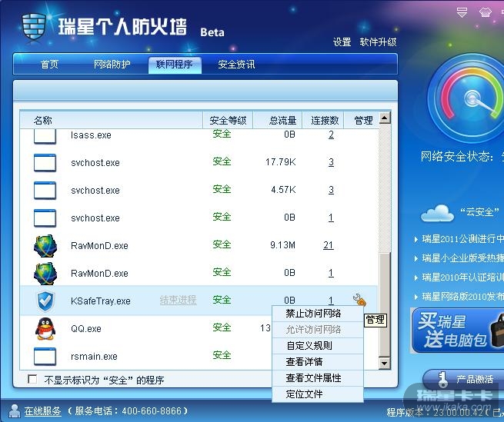Open news link 瑞星2010年认证培训

tap(463, 277)
